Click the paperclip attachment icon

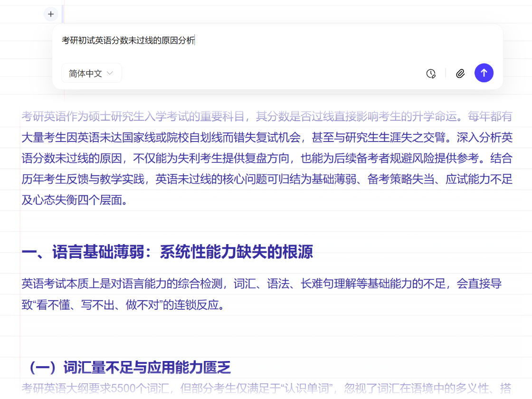[x=460, y=73]
